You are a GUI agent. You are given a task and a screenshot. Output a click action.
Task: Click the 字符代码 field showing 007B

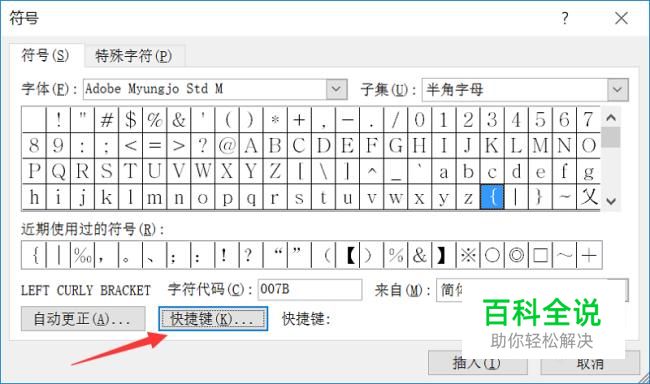click(x=310, y=289)
